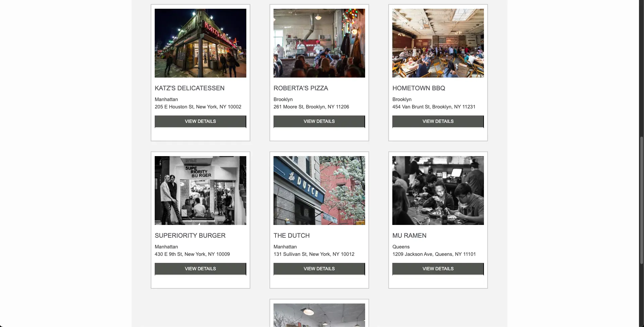644x327 pixels.
Task: Open Mu Ramen View Details button
Action: tap(438, 269)
